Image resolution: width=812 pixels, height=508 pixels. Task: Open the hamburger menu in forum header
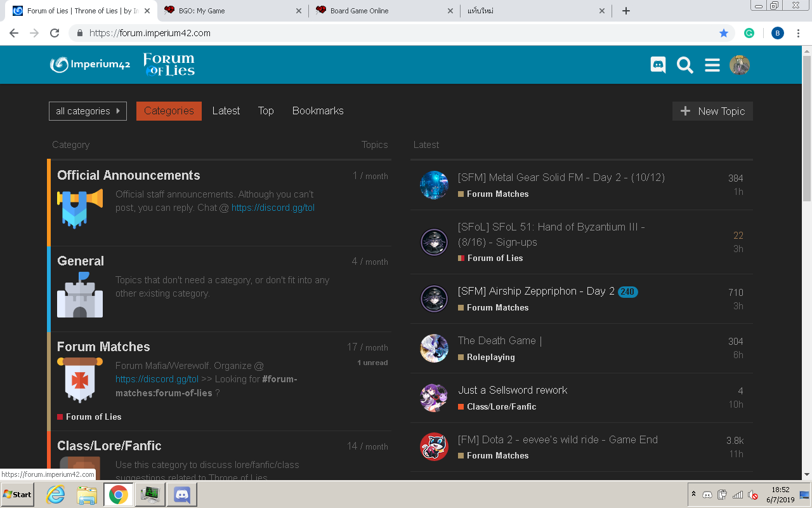click(712, 65)
